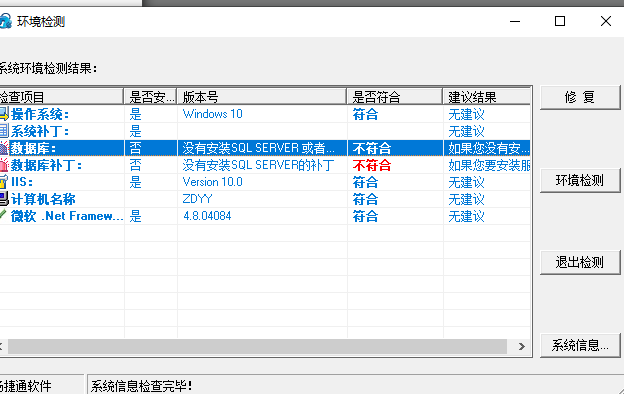Select the 操作系统: row label
The height and width of the screenshot is (394, 624).
click(40, 115)
